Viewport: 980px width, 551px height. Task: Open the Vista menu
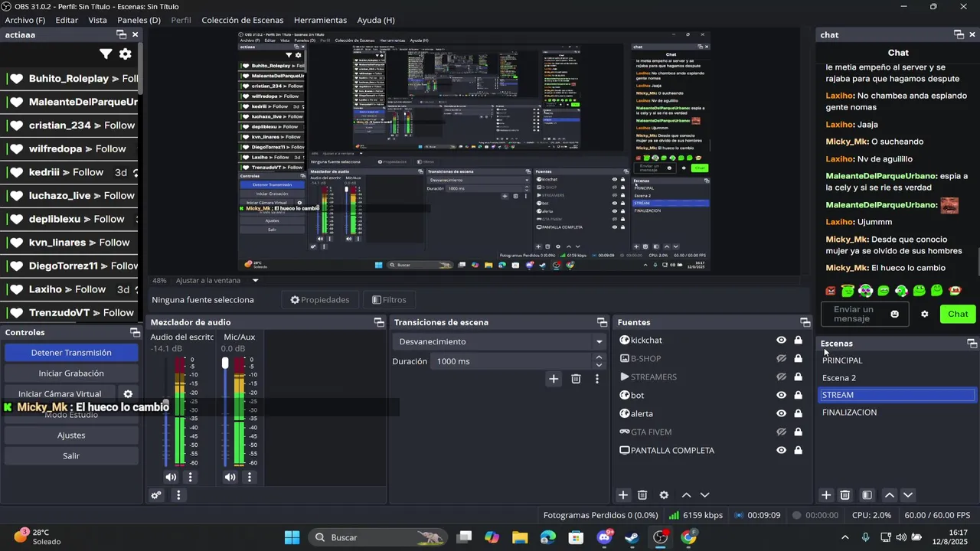[98, 20]
